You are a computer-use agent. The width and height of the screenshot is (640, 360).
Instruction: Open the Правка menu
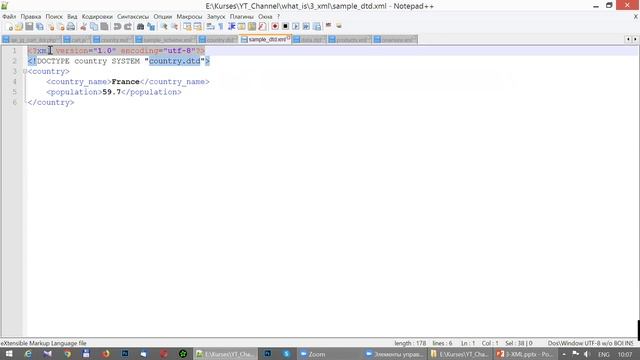click(x=31, y=17)
